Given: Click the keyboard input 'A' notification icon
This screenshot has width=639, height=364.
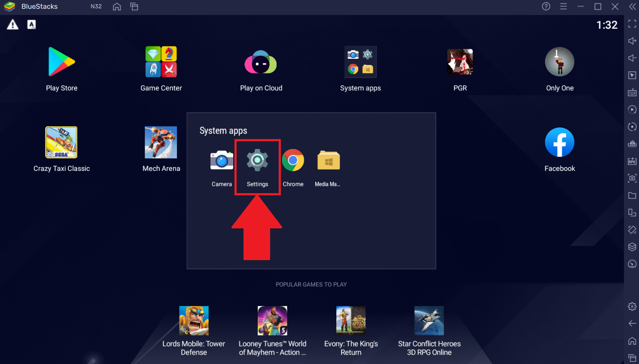Looking at the screenshot, I should tap(31, 24).
